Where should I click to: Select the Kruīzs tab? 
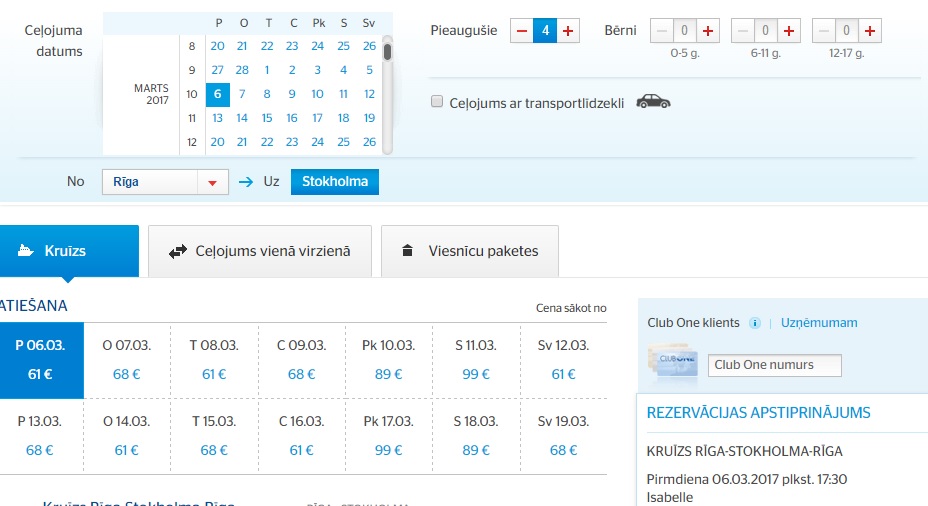(69, 251)
